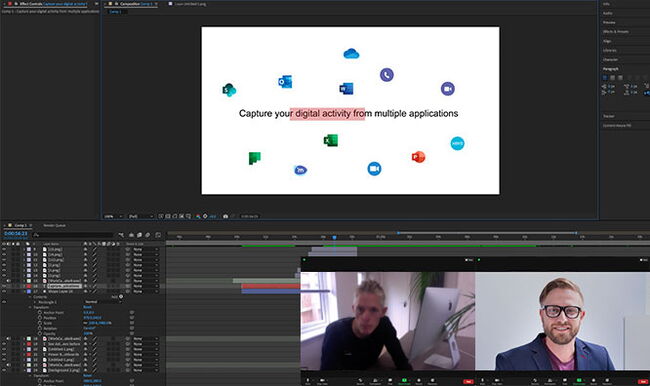This screenshot has height=386, width=650.
Task: Click the Outlook icon in the composition
Action: click(x=285, y=82)
